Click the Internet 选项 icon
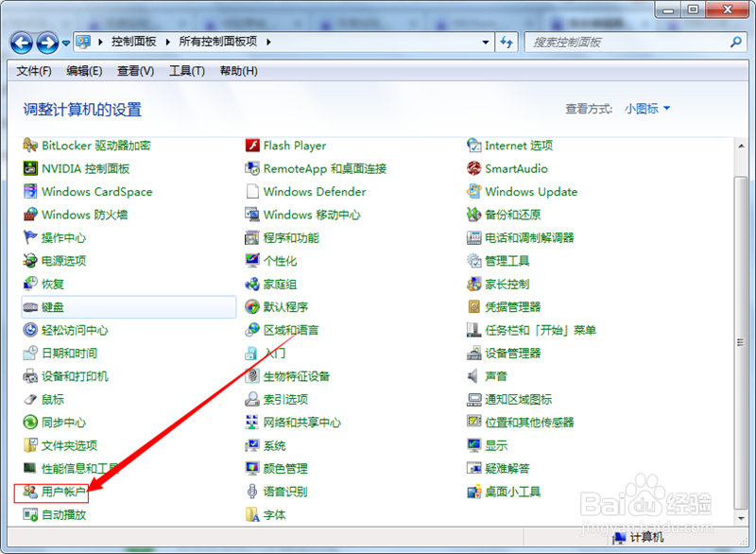The height and width of the screenshot is (554, 756). coord(474,146)
